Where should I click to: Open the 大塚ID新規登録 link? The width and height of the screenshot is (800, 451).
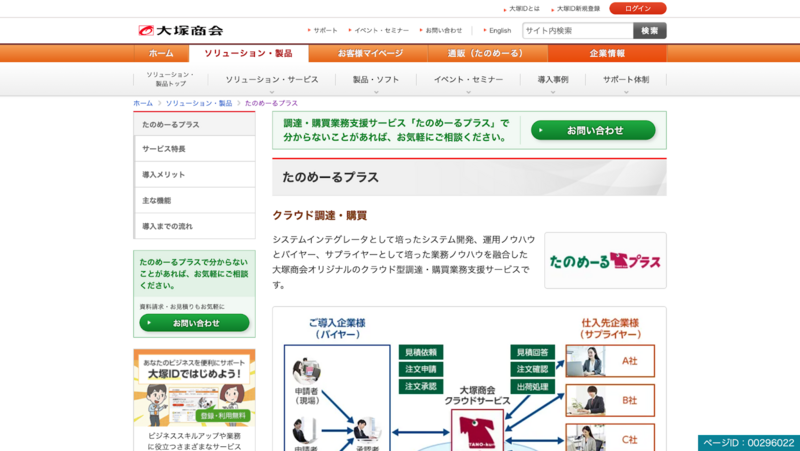click(578, 9)
